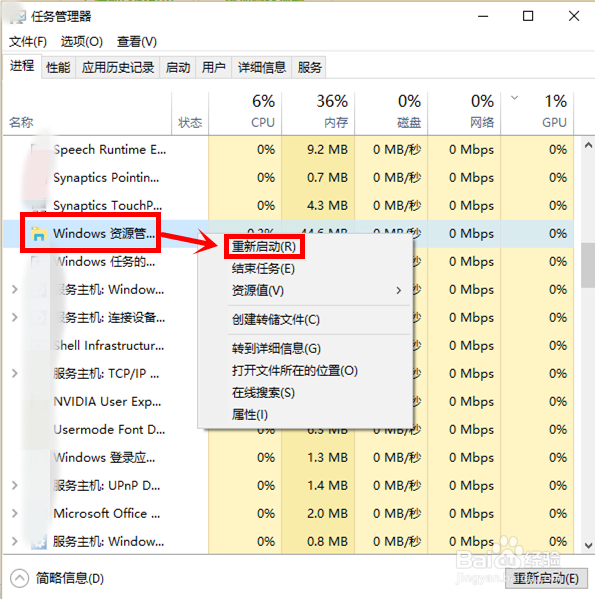Expand the 服务主机: UPnP D... row

click(x=15, y=486)
